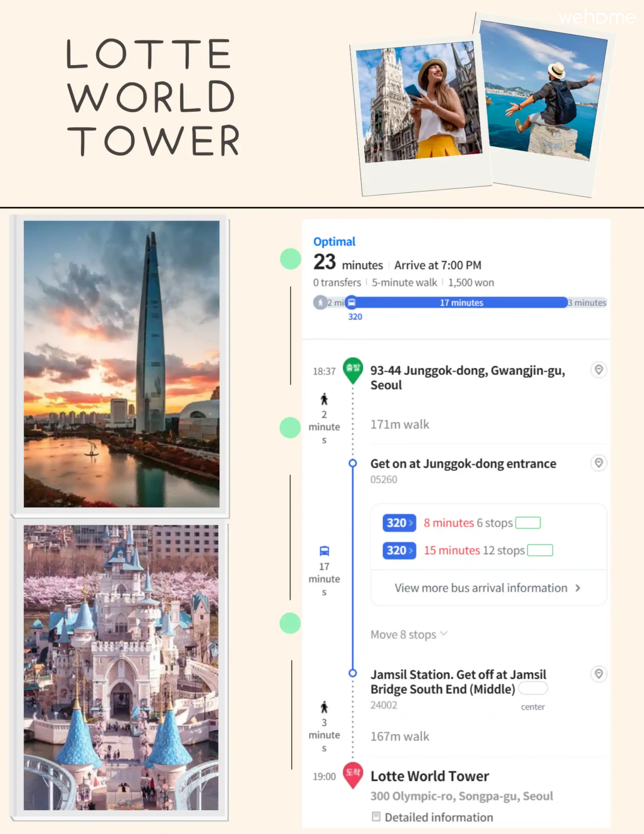Select the 320 bus arriving in 15 minutes
Screen dimensions: 644x834
point(399,550)
